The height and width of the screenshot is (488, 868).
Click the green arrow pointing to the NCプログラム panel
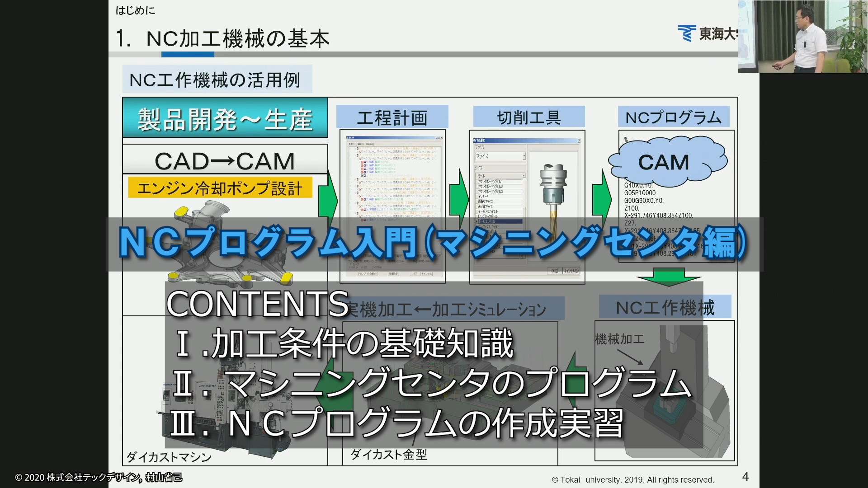[602, 199]
